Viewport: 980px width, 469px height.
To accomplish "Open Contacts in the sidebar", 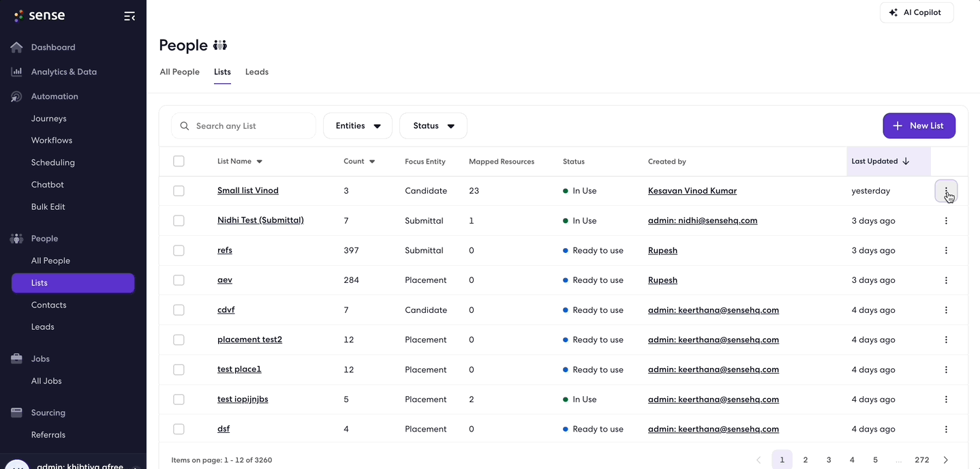I will (x=49, y=305).
